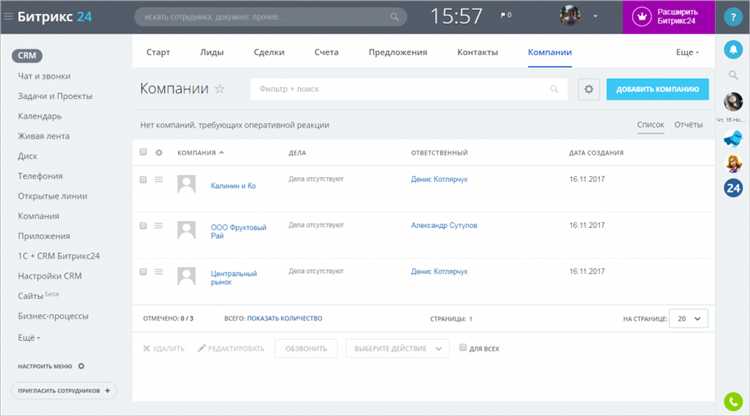The height and width of the screenshot is (416, 750).
Task: Open row actions menu for Калинин и Ко
Action: click(158, 179)
